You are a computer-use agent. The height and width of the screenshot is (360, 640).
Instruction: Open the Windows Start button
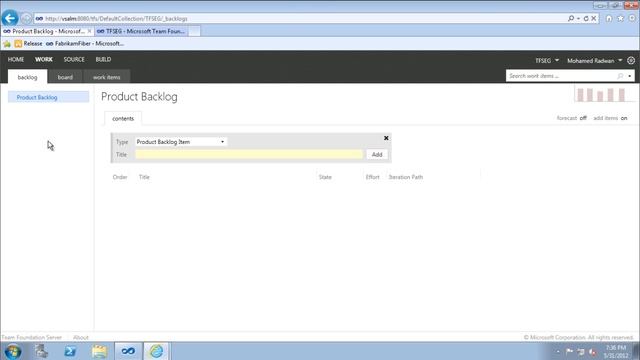[x=13, y=351]
